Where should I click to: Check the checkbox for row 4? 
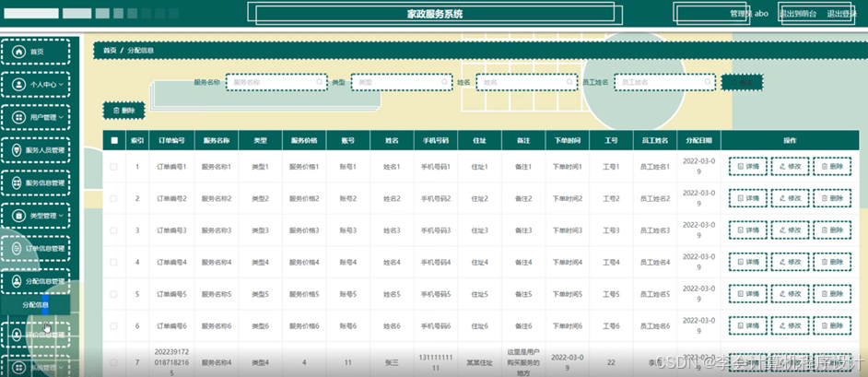(x=113, y=262)
